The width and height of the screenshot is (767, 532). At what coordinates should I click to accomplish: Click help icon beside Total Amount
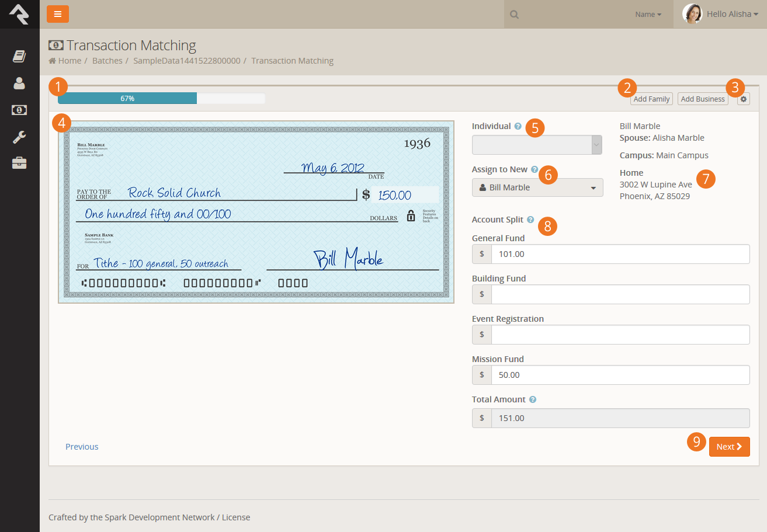point(532,400)
